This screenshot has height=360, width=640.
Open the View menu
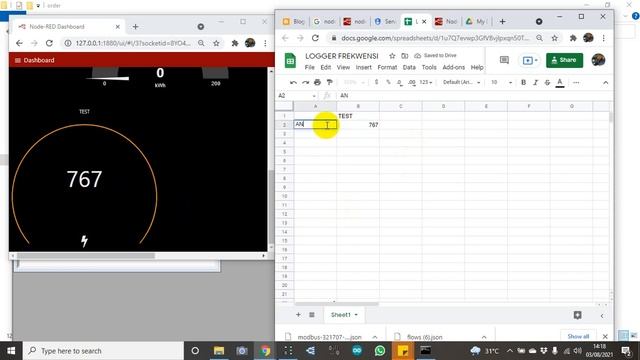[343, 67]
